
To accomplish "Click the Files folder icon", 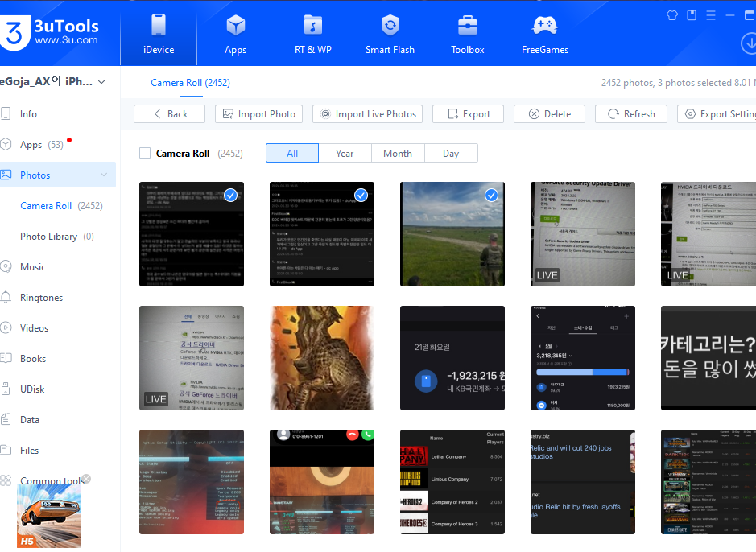I will click(6, 450).
